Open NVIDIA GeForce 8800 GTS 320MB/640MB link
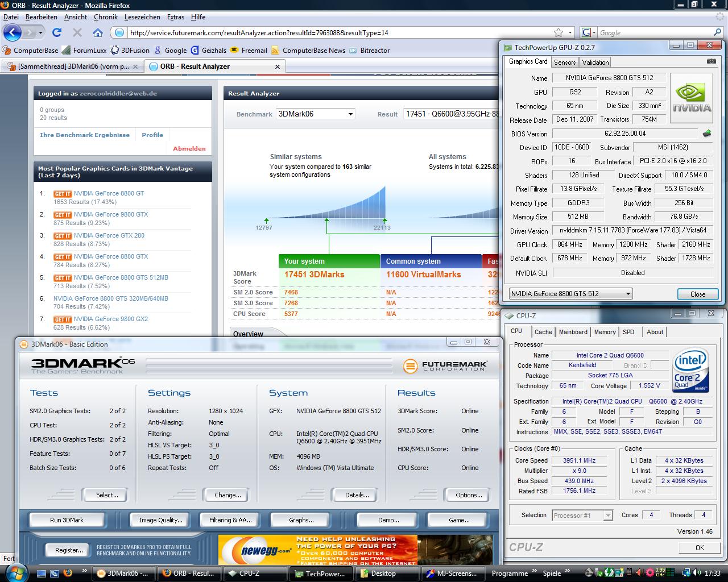The width and height of the screenshot is (728, 582). (111, 298)
